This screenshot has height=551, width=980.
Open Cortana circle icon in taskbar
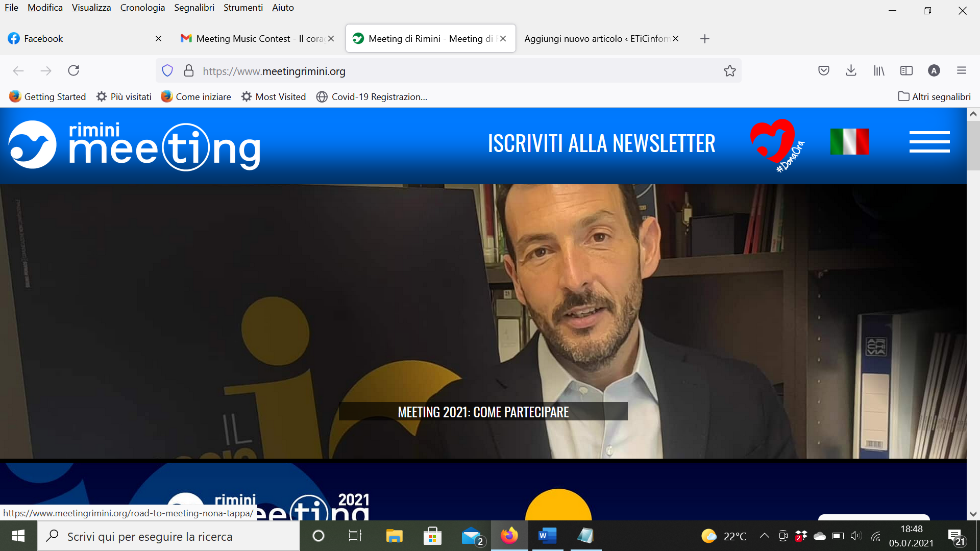point(318,536)
